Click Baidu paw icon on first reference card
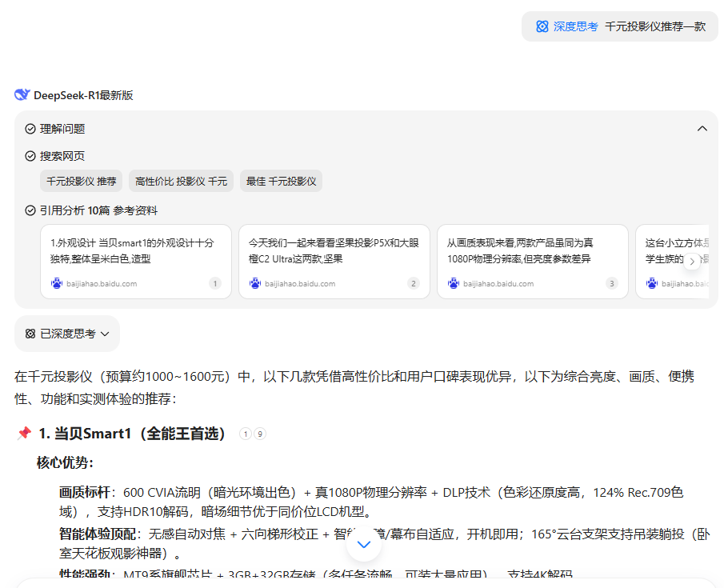 click(x=57, y=283)
